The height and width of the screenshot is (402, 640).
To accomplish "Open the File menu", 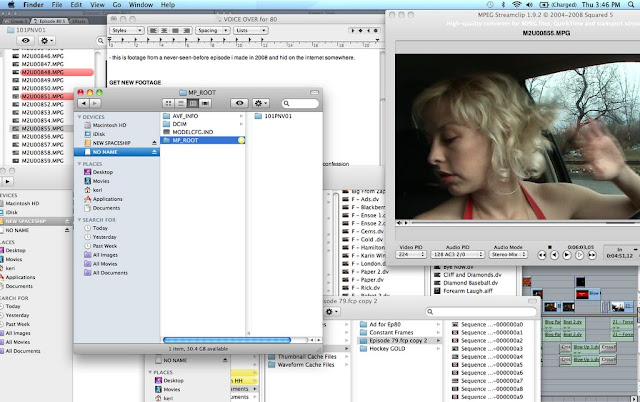I will pyautogui.click(x=57, y=5).
